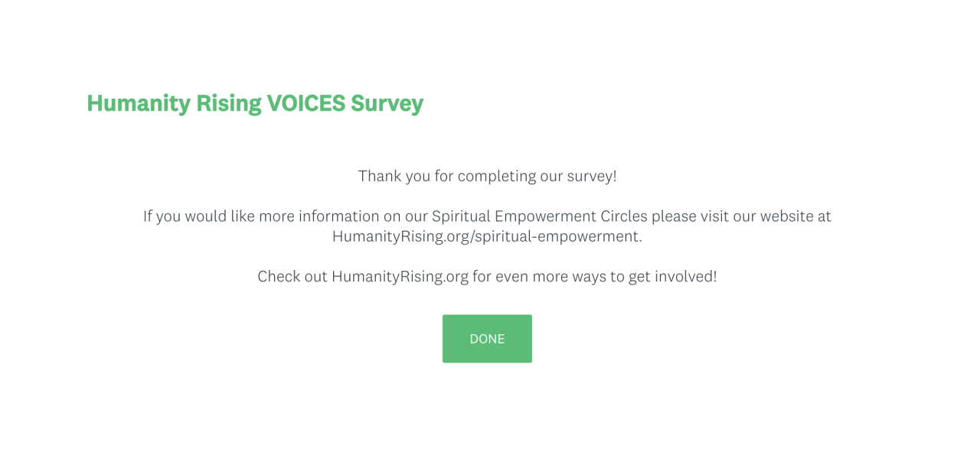
Task: Click the word 'survey!' ending the thank-you line
Action: pyautogui.click(x=592, y=176)
